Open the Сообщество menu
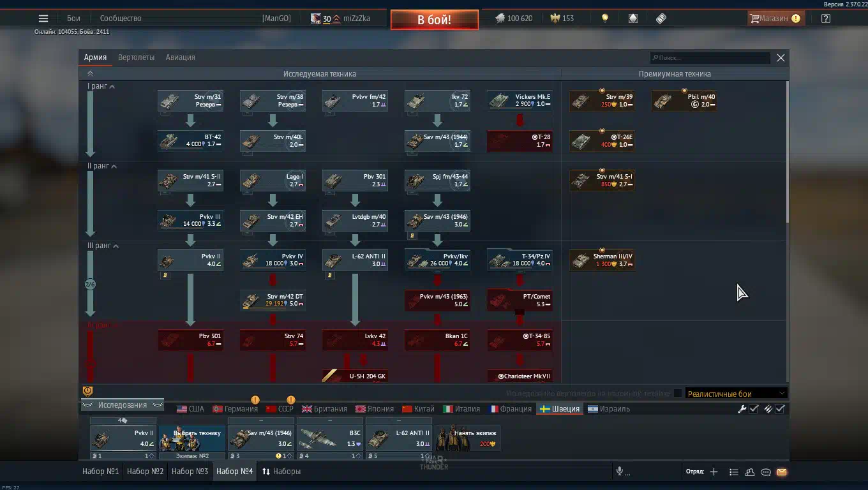Viewport: 868px width, 490px height. tap(121, 19)
